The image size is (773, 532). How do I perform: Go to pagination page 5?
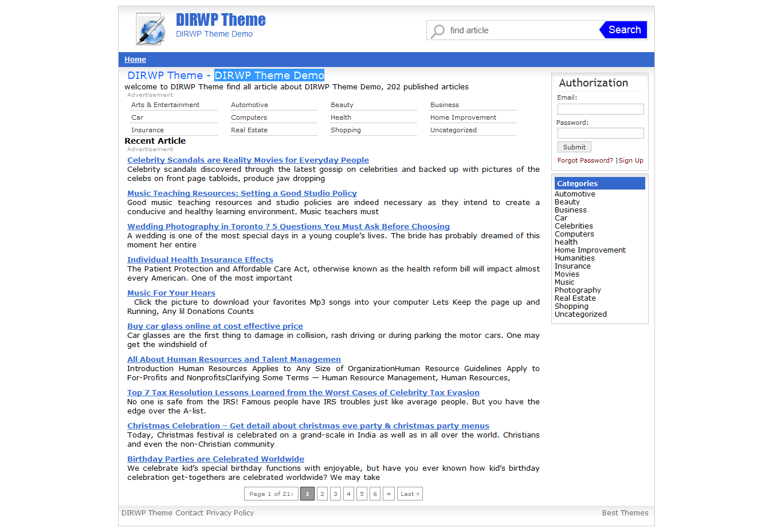362,494
